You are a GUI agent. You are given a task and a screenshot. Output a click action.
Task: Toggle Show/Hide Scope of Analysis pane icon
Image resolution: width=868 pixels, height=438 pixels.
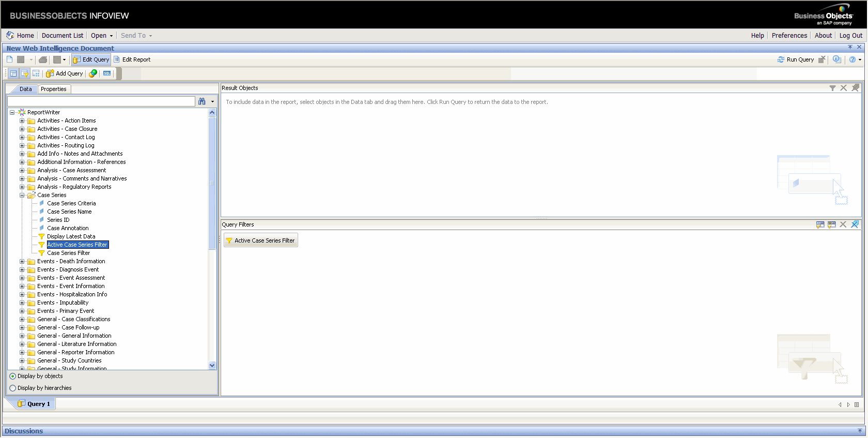(36, 73)
